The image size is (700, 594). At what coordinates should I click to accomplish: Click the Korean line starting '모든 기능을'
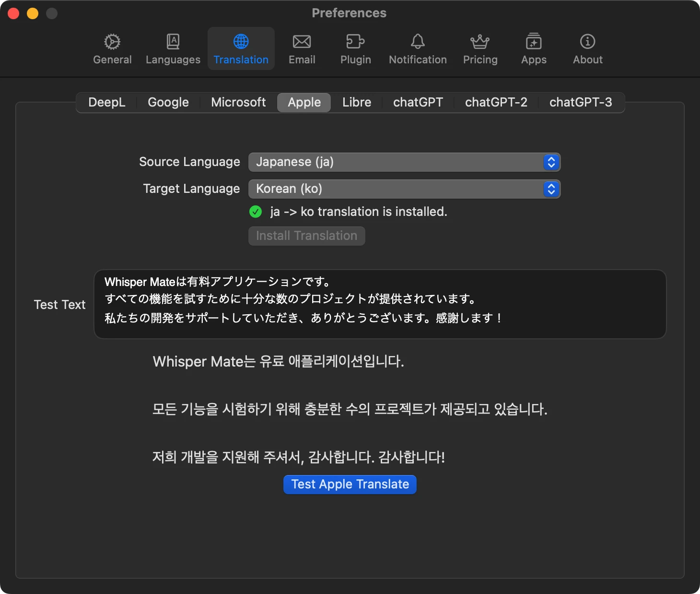(350, 409)
